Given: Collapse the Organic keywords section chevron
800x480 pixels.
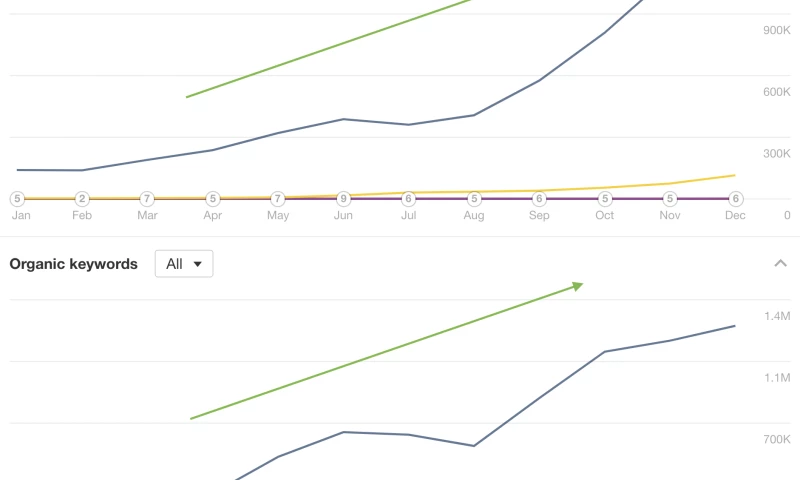Looking at the screenshot, I should point(781,264).
